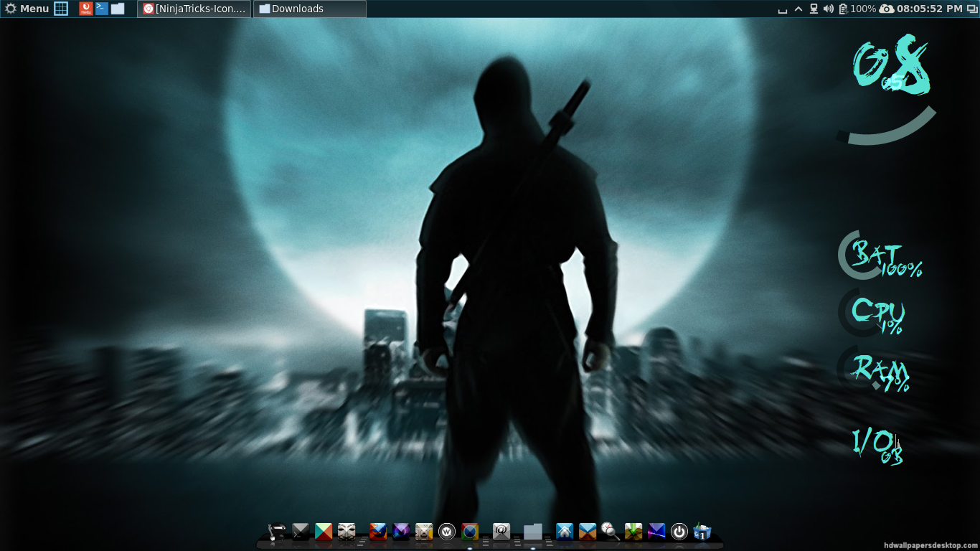This screenshot has width=980, height=551.
Task: Click the CPU 1% conky gauge
Action: click(x=872, y=314)
